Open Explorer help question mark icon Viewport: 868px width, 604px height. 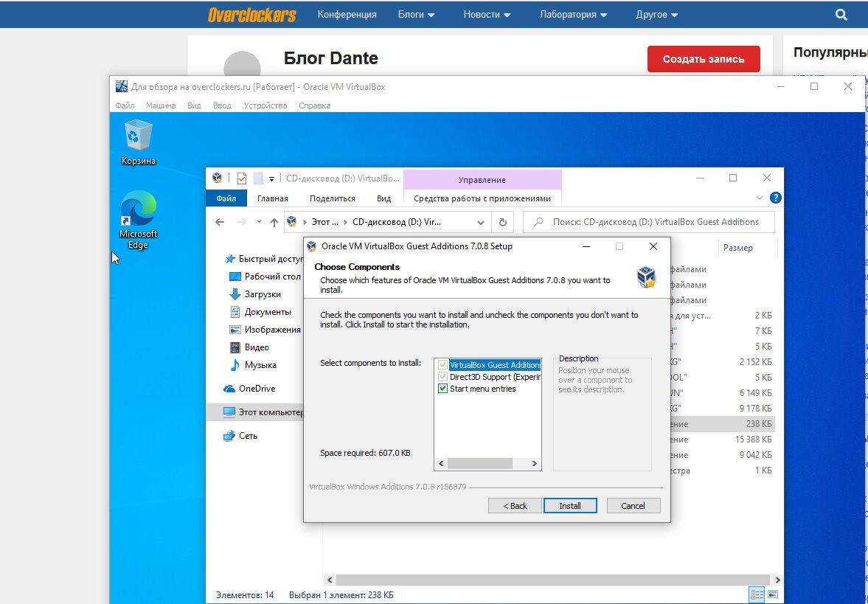776,198
